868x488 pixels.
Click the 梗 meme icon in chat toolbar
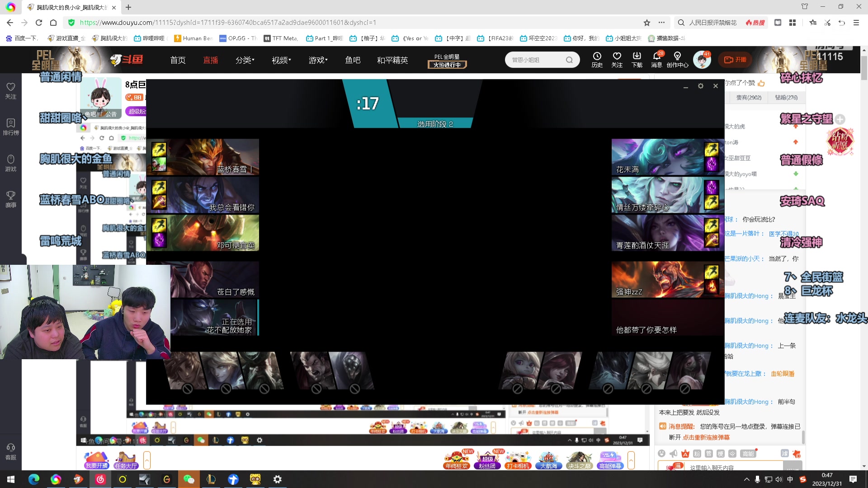click(721, 453)
